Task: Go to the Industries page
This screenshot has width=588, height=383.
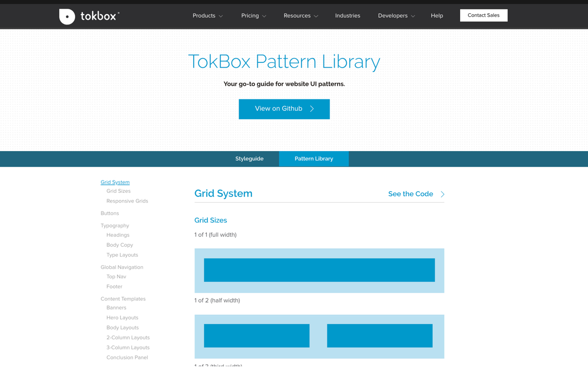Action: [347, 16]
